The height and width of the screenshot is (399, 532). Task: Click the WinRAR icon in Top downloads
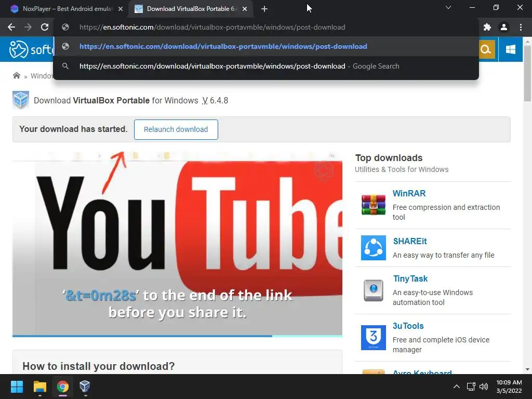[373, 205]
